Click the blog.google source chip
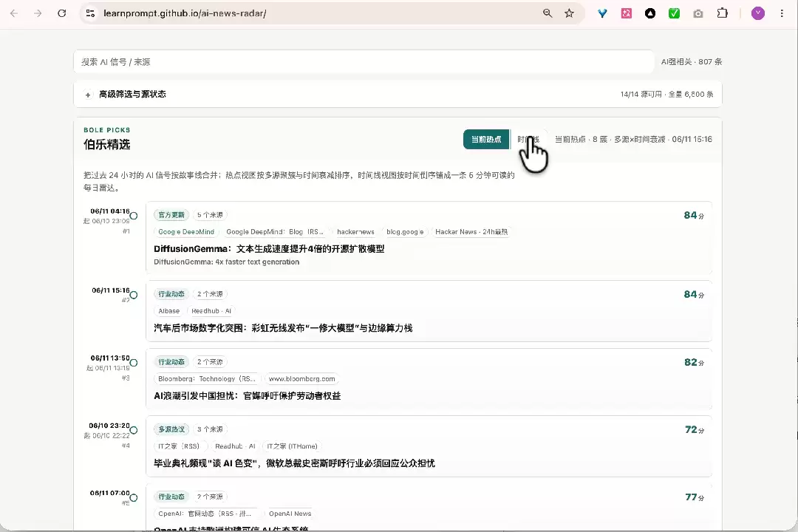This screenshot has width=798, height=532. pos(405,231)
